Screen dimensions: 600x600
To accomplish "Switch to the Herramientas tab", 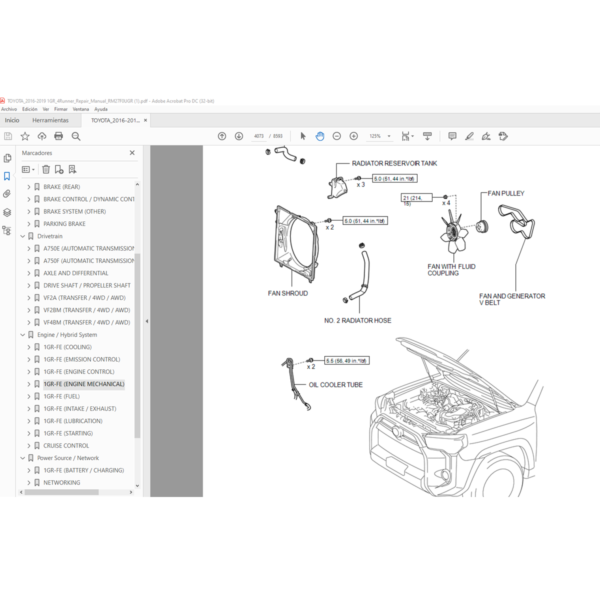I will 51,120.
